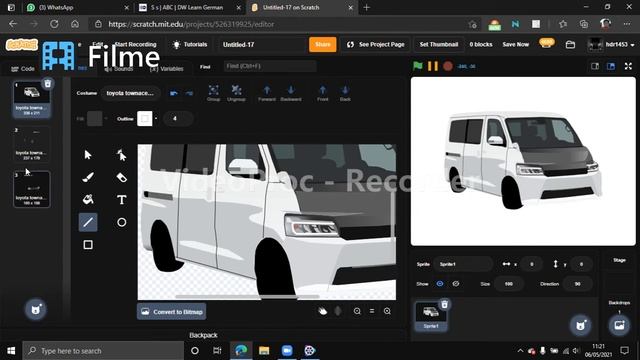Image resolution: width=640 pixels, height=360 pixels.
Task: Move selection Backward one layer
Action: [291, 93]
